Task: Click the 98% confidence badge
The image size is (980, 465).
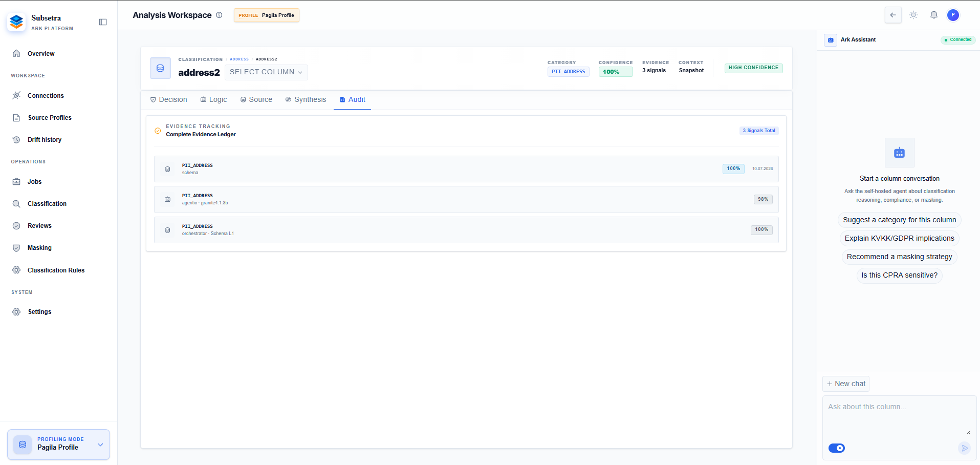Action: (763, 199)
